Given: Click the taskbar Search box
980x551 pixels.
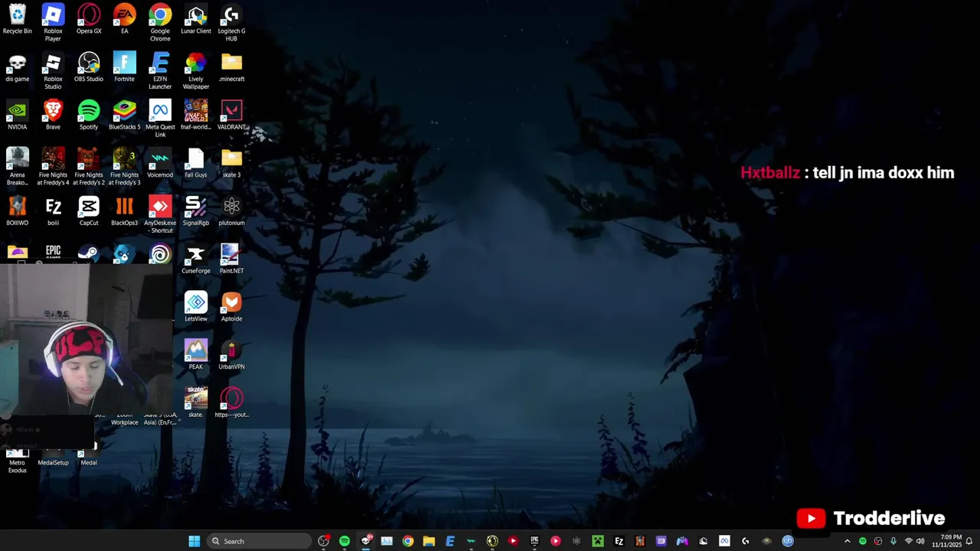Looking at the screenshot, I should pos(260,541).
